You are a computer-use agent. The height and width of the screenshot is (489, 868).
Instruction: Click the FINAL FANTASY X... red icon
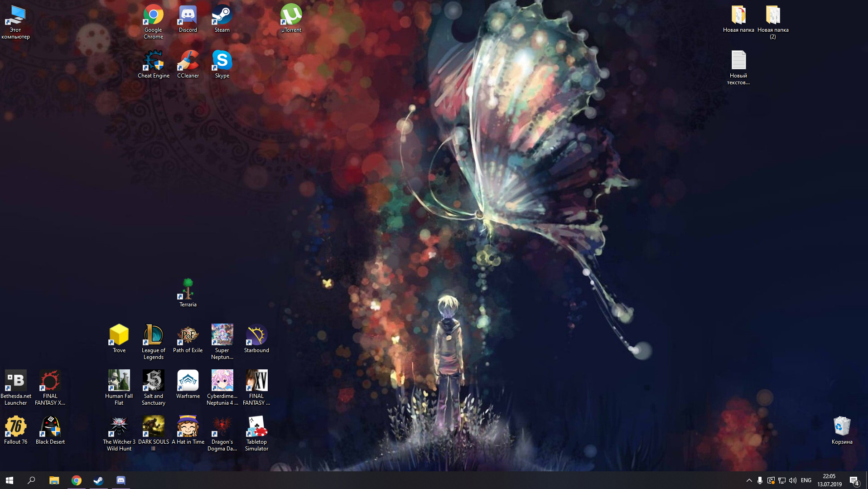tap(50, 388)
